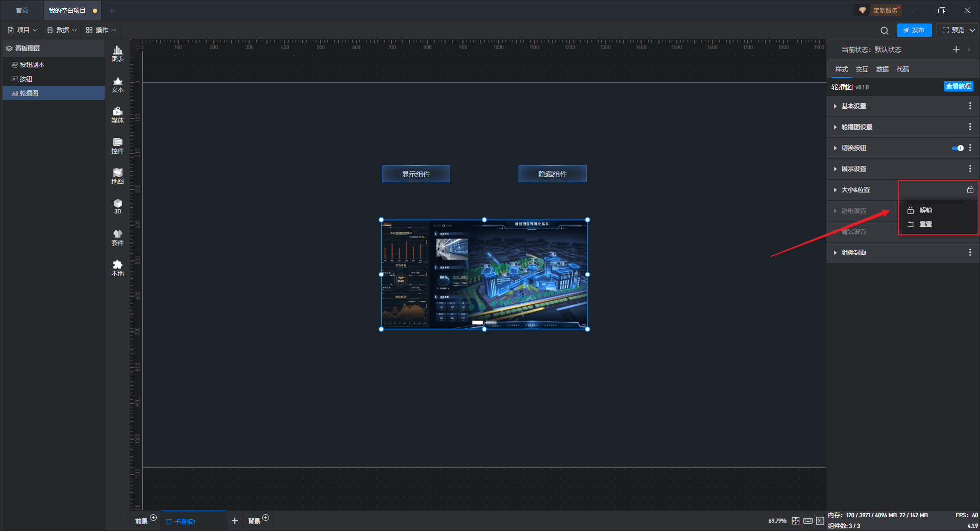Image resolution: width=980 pixels, height=531 pixels.
Task: Open the 文本 text components panel
Action: coord(117,84)
